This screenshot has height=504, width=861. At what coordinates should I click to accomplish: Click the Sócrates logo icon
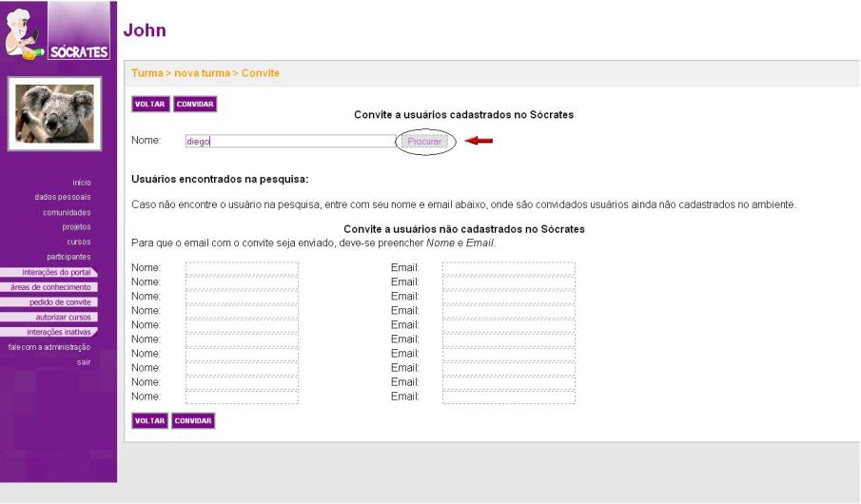click(x=57, y=31)
